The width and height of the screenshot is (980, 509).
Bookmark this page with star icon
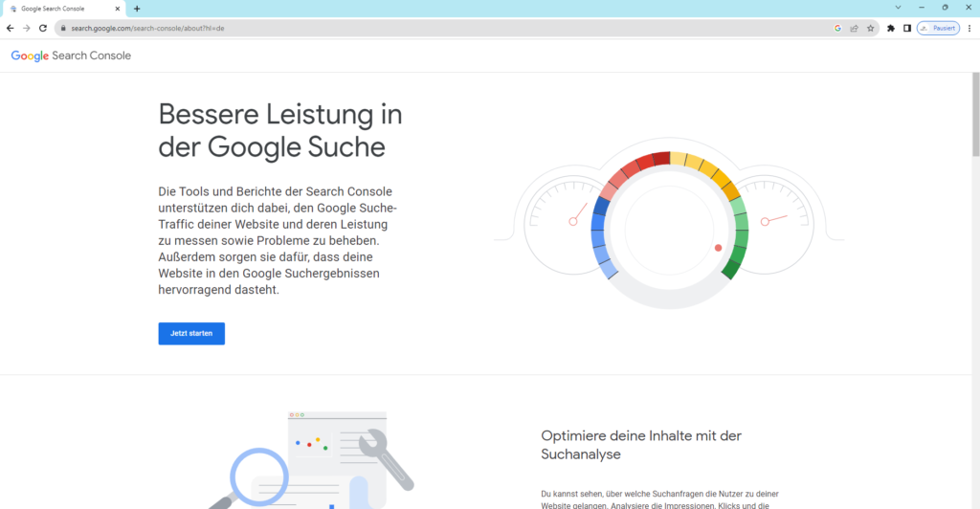point(870,28)
